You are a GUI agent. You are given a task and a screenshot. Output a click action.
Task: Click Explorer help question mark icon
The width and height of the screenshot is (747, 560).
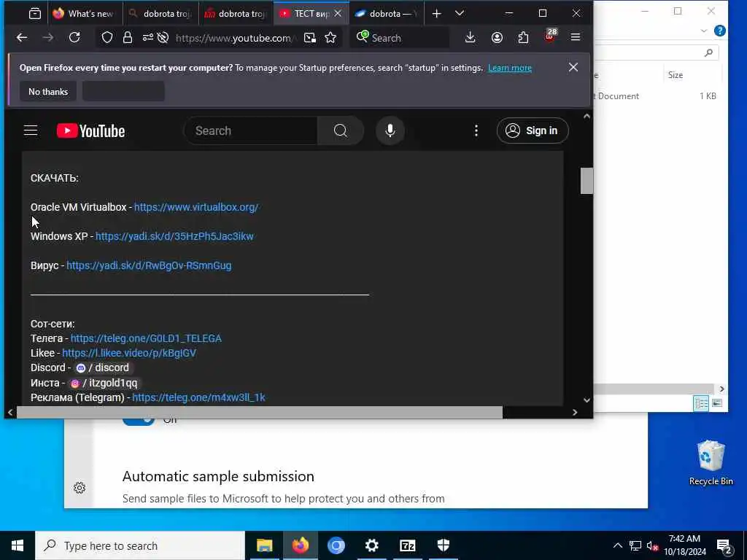(720, 31)
